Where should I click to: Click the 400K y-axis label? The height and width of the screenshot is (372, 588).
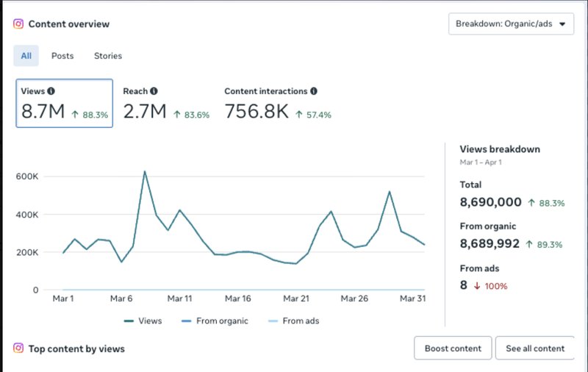[27, 215]
